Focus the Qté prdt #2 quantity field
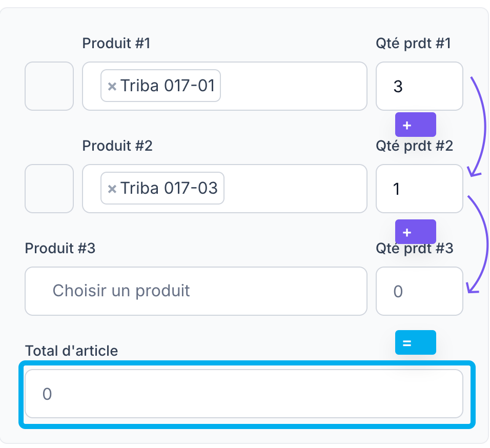The height and width of the screenshot is (448, 490). 419,189
